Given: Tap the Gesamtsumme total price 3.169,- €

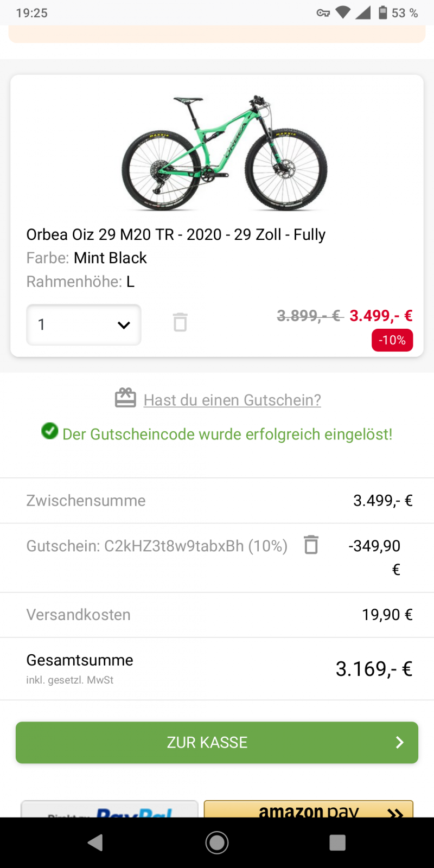Looking at the screenshot, I should [x=374, y=669].
